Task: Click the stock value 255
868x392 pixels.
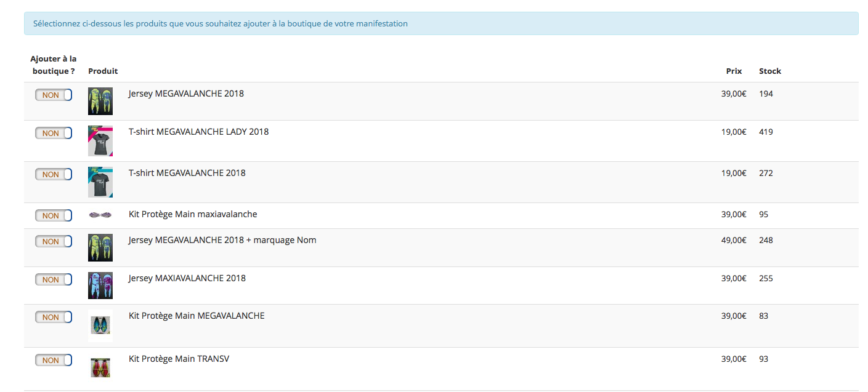Action: (766, 278)
